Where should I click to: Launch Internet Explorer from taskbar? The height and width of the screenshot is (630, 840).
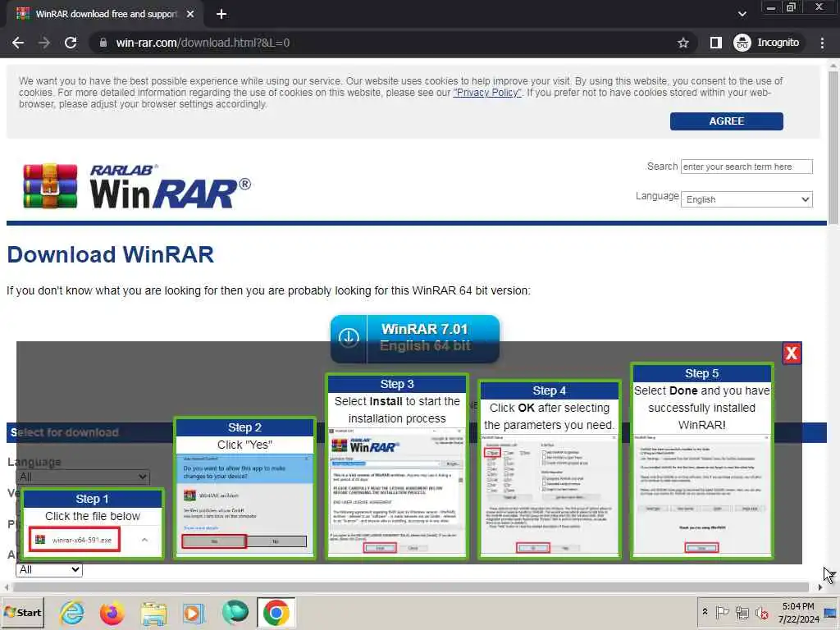click(x=72, y=613)
